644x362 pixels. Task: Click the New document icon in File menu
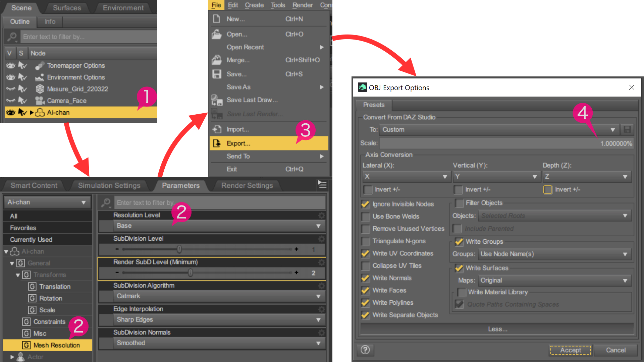pos(217,19)
